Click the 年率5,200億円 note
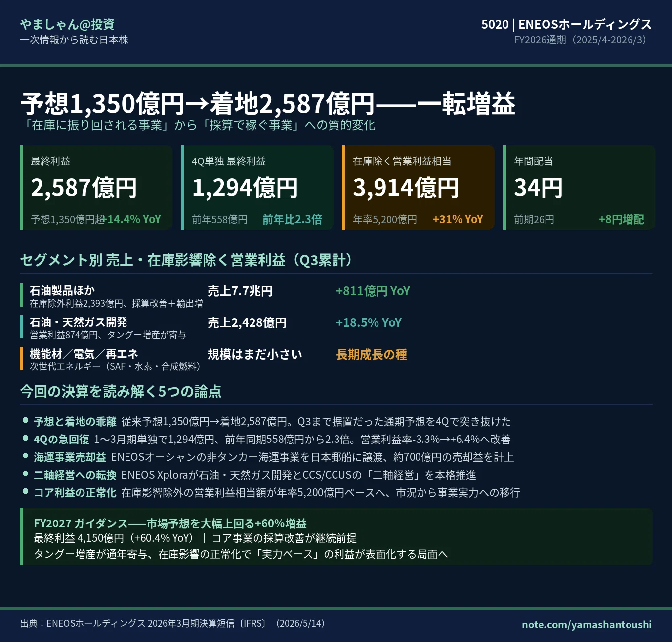The width and height of the screenshot is (672, 642). [385, 219]
